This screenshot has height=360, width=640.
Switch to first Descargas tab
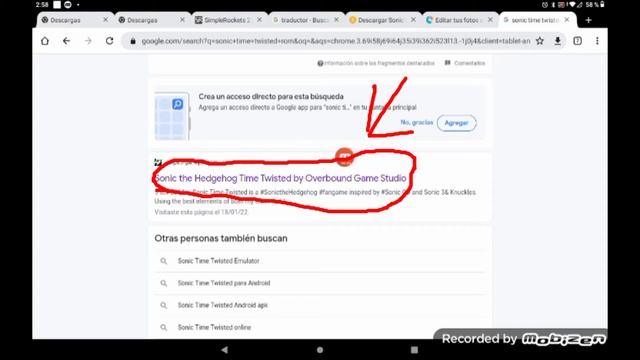(x=65, y=20)
